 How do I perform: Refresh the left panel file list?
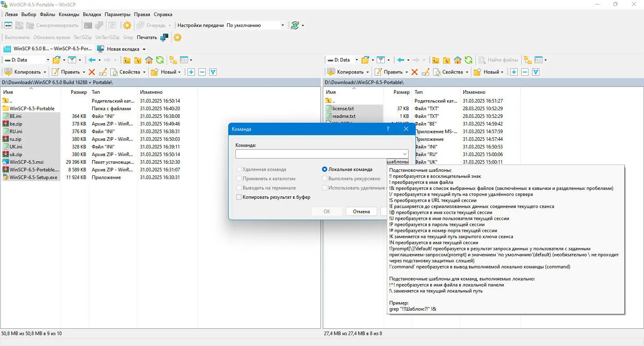[x=160, y=60]
